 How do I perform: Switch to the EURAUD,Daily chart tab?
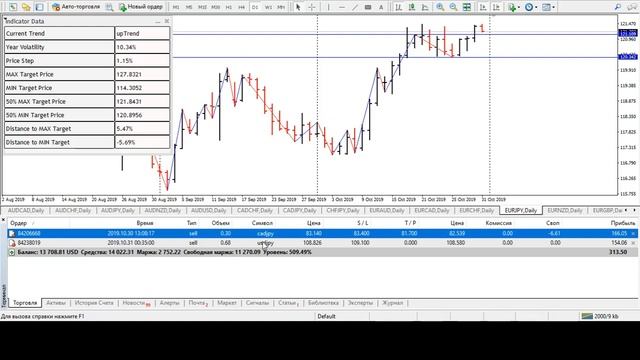[387, 210]
